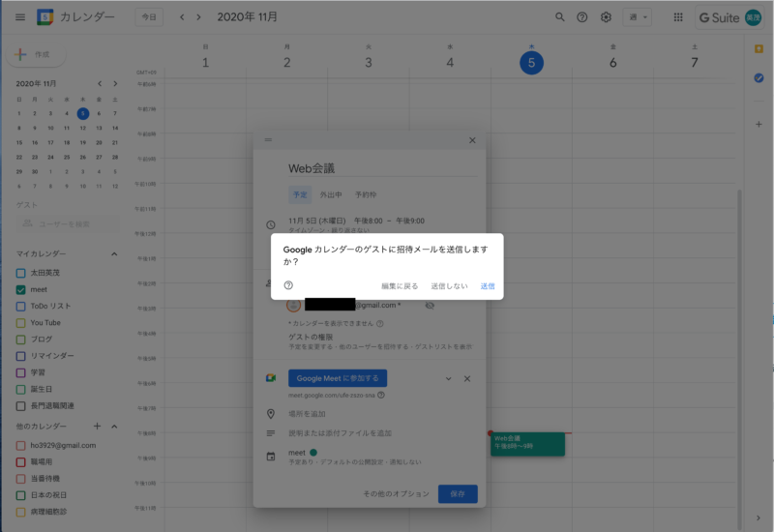The width and height of the screenshot is (774, 532).
Task: Open calendar search magnifier
Action: click(x=560, y=17)
